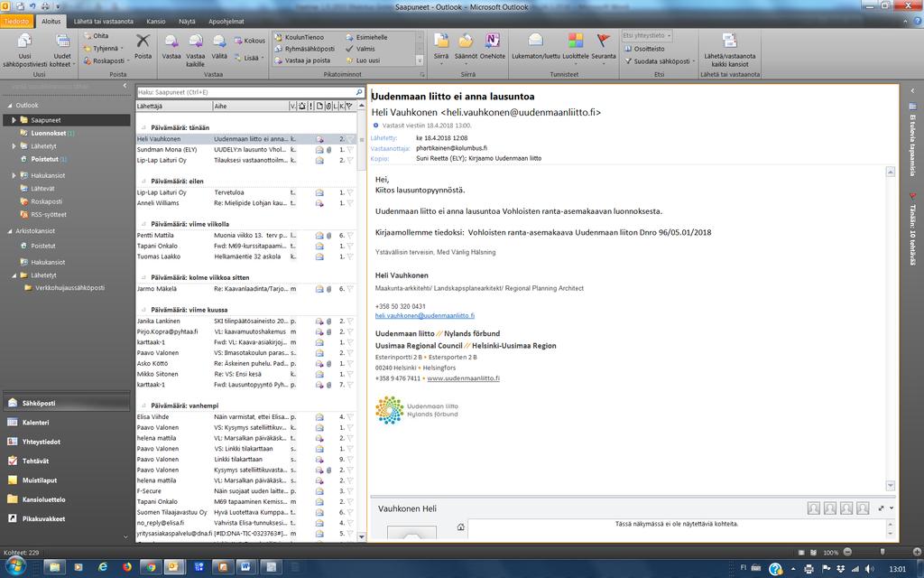924x578 pixels.
Task: Open the Seuranta follow-up dropdown
Action: click(x=604, y=49)
